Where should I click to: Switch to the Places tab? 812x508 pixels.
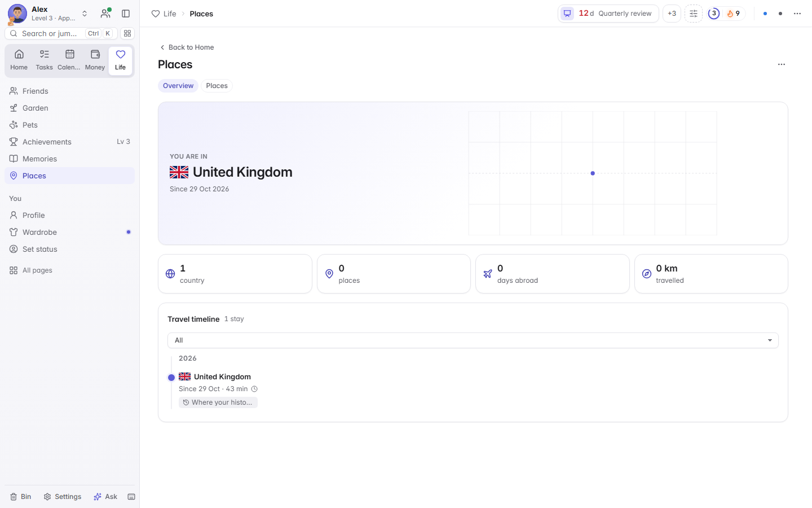pos(217,86)
